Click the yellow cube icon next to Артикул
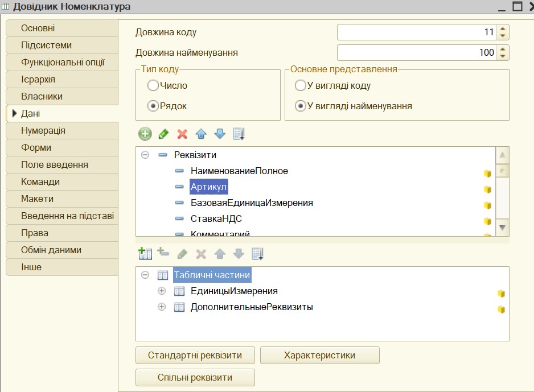The height and width of the screenshot is (392, 534). click(488, 189)
